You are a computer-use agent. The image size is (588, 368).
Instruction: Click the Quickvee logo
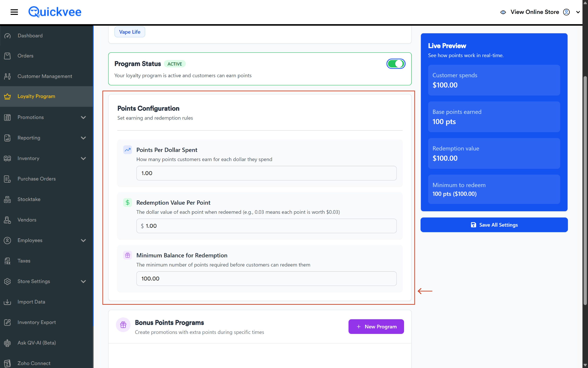click(x=55, y=12)
